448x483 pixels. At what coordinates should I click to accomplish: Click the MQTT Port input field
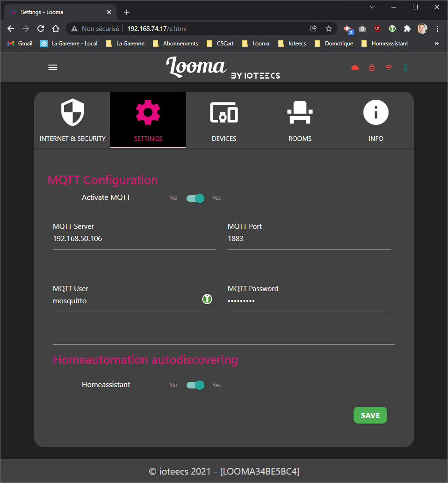click(309, 239)
